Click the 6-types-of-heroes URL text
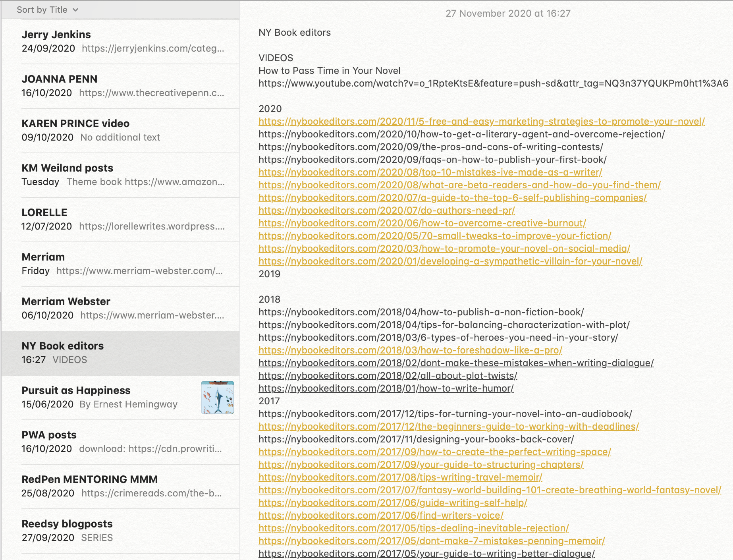 click(x=438, y=338)
